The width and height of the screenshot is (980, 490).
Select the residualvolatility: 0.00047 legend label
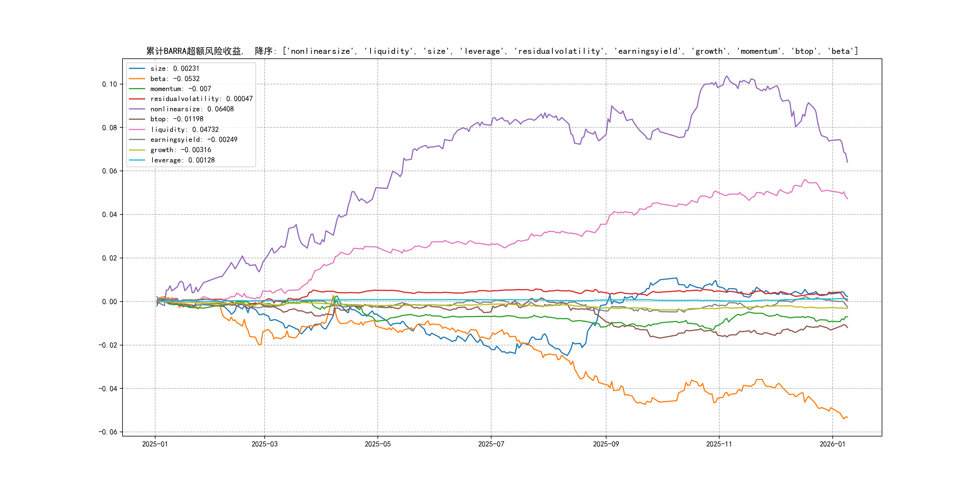point(201,99)
